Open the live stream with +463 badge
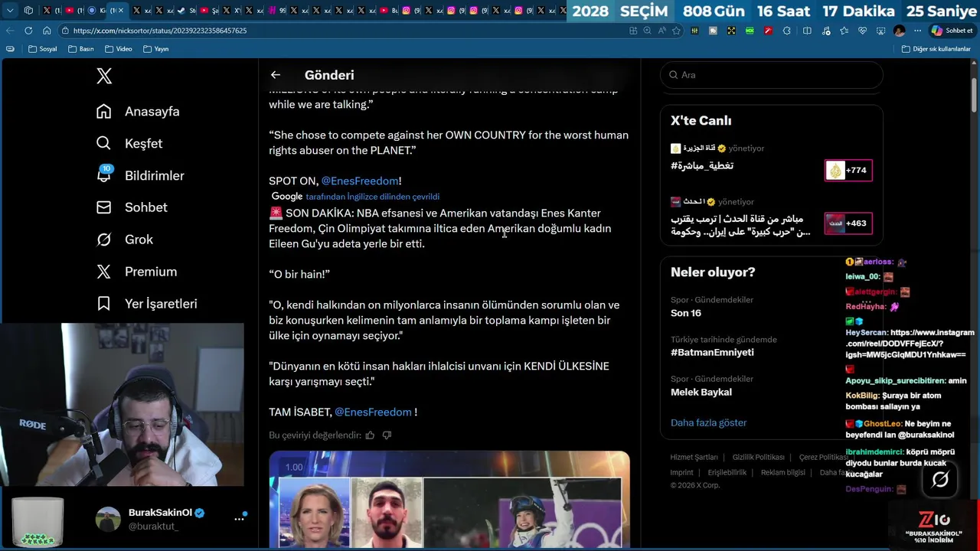 [x=848, y=223]
